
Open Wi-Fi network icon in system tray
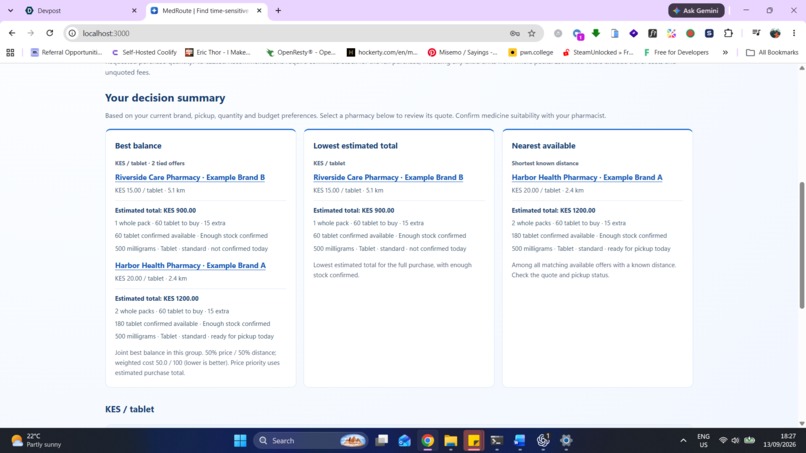coord(723,441)
